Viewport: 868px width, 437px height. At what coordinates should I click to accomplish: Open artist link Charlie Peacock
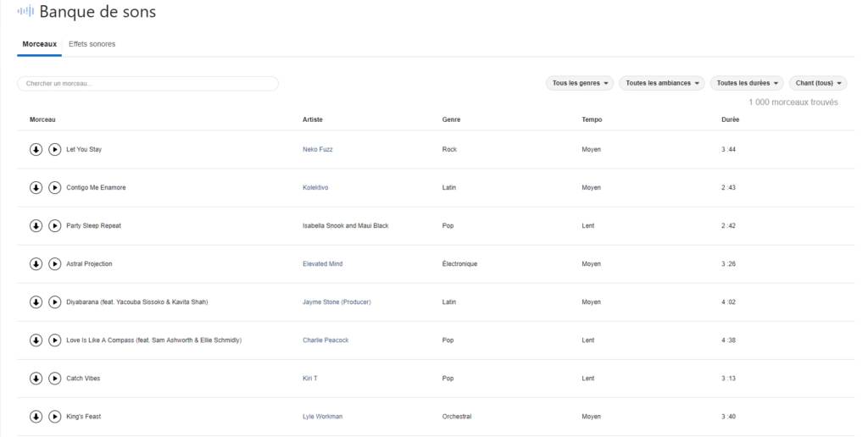coord(325,340)
